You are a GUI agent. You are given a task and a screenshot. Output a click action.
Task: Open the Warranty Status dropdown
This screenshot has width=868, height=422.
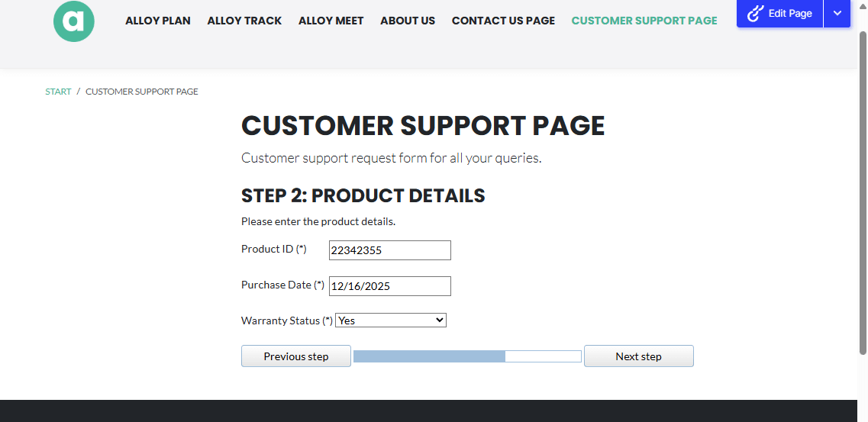tap(391, 321)
